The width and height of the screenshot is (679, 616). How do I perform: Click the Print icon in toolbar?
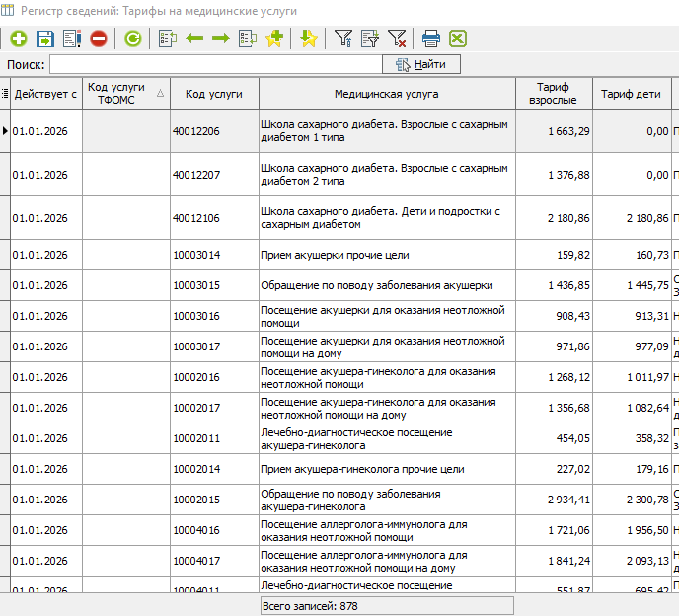click(431, 38)
